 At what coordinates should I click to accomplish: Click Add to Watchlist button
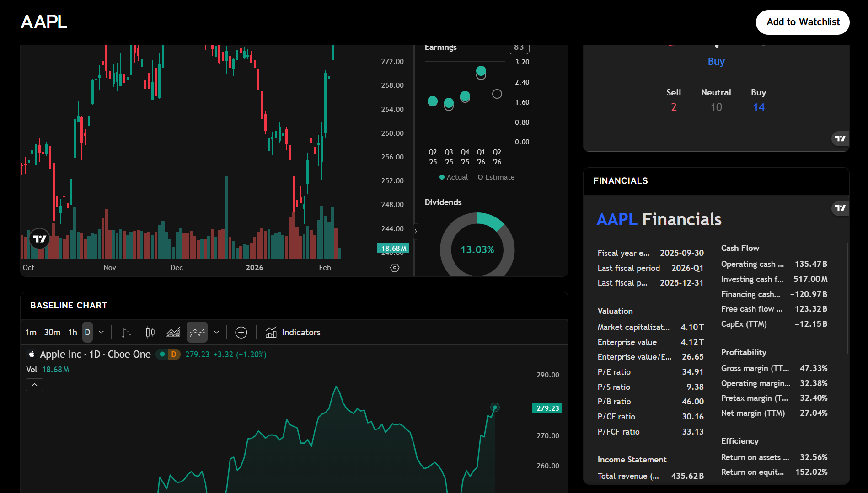[803, 22]
